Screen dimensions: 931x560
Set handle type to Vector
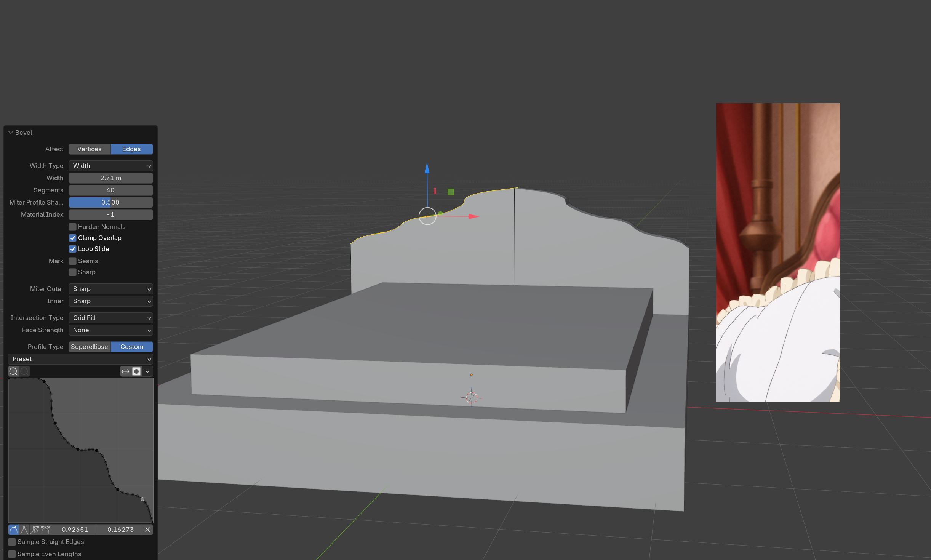[24, 530]
